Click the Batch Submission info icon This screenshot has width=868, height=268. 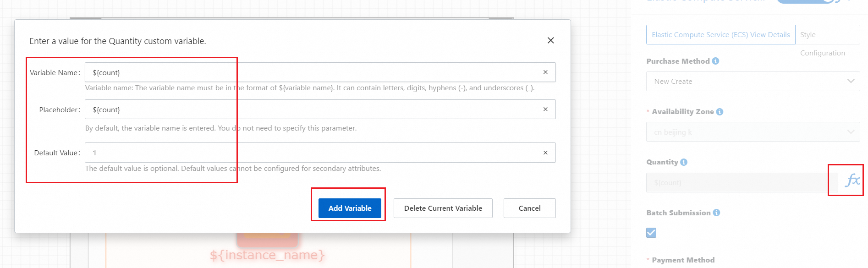(716, 213)
